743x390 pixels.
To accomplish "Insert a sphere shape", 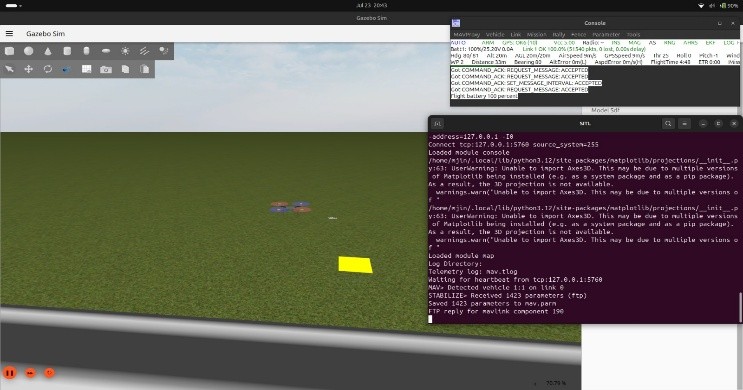I will coord(29,51).
